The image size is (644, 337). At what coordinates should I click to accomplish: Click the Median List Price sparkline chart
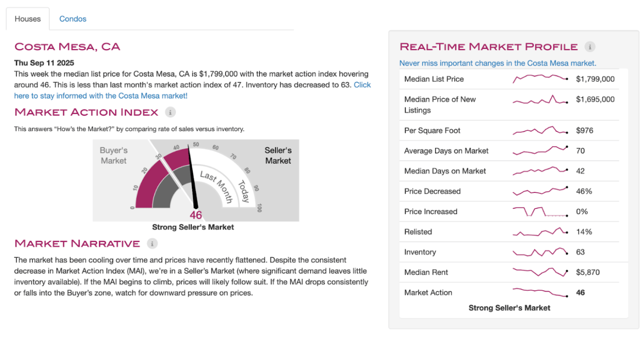coord(540,79)
